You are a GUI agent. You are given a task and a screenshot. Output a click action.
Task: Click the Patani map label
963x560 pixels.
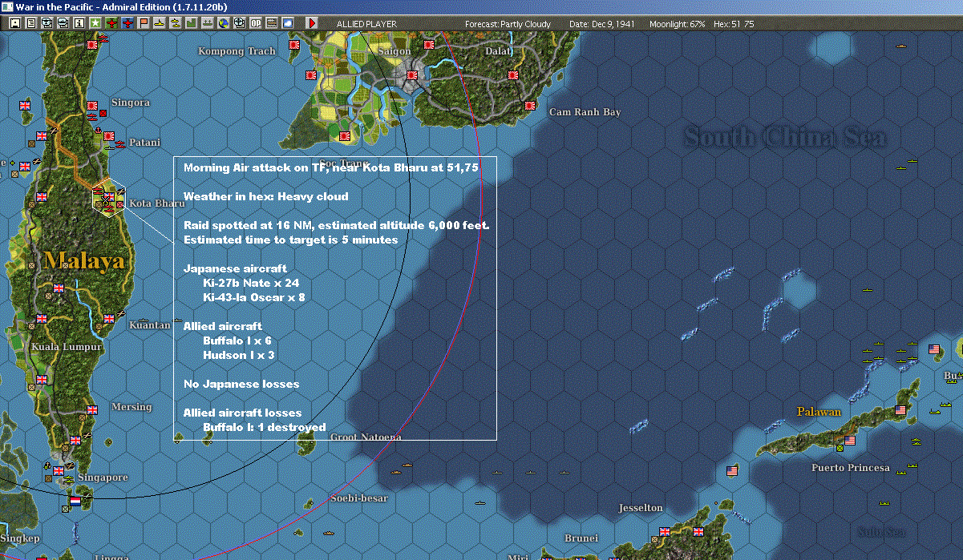pyautogui.click(x=145, y=143)
